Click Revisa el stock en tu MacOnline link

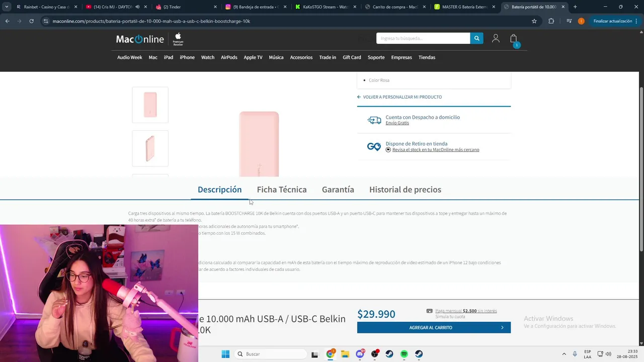coord(436,150)
